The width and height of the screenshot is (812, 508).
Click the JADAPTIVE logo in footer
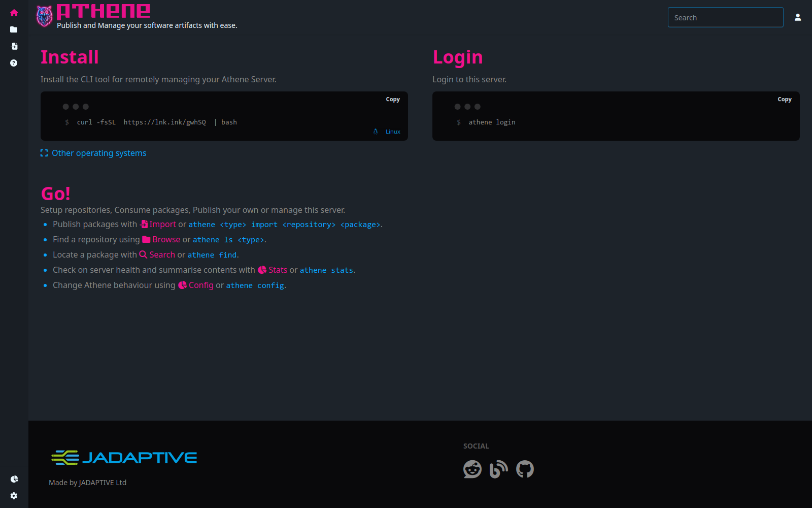click(x=124, y=458)
